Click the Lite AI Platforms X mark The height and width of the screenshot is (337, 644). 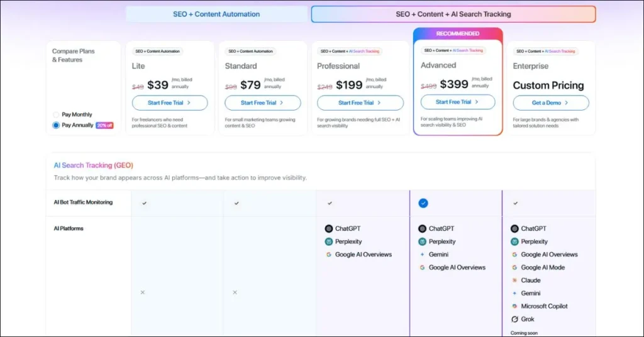[x=143, y=292]
